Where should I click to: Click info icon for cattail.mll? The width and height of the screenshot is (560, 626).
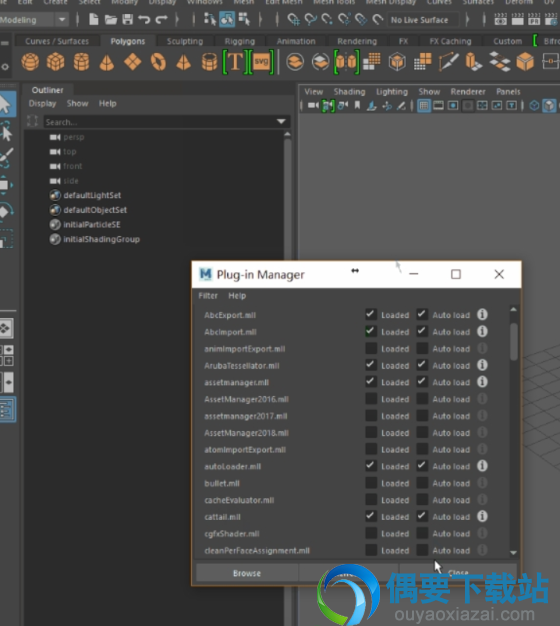pyautogui.click(x=482, y=516)
